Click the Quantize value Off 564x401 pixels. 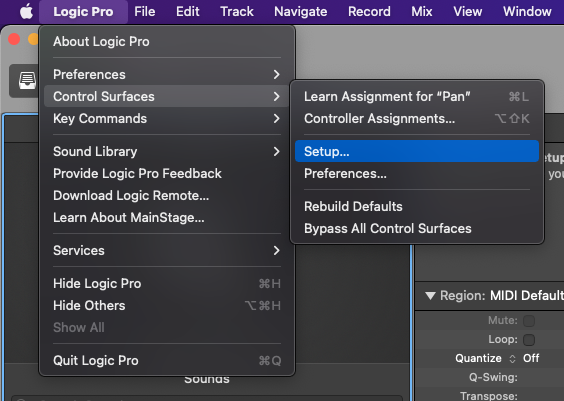tap(531, 358)
